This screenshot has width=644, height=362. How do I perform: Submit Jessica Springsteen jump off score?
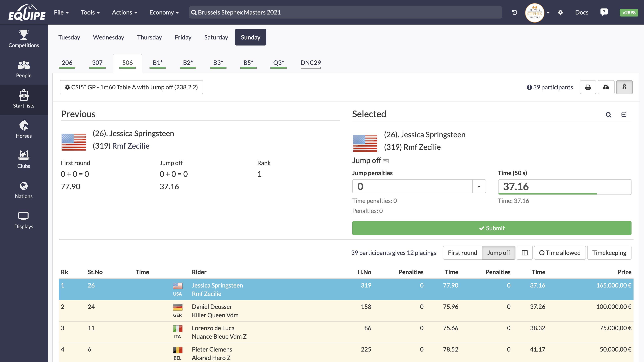click(492, 228)
